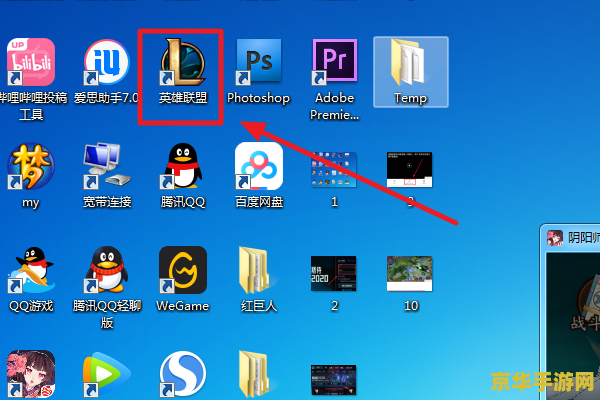Image resolution: width=600 pixels, height=400 pixels.
Task: Open the bilibili upload tool shortcut
Action: (x=31, y=62)
